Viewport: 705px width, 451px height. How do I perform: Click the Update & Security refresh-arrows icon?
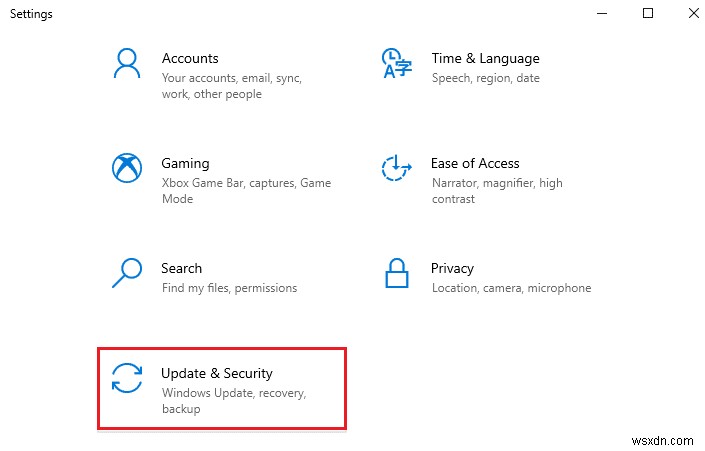pos(127,379)
